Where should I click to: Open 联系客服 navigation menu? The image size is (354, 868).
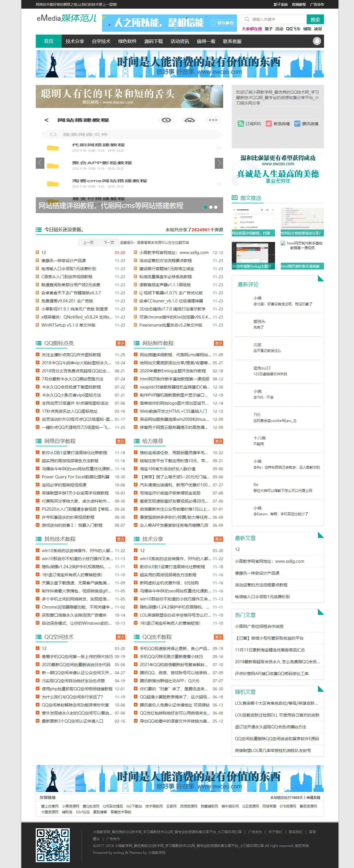click(232, 41)
